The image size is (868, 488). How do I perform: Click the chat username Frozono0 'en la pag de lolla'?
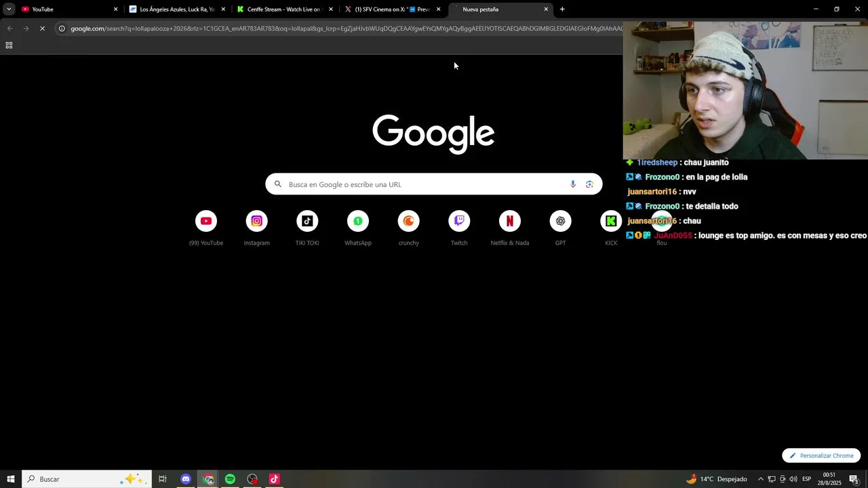(x=662, y=177)
